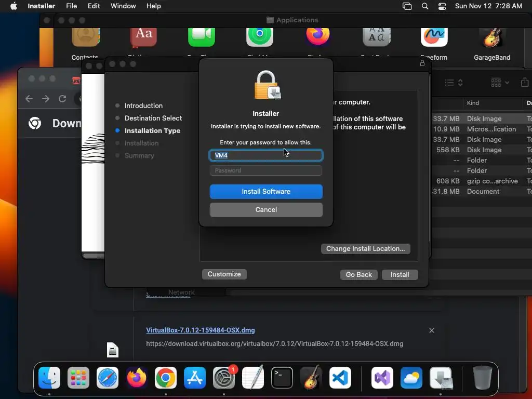Open the Installer menu in menu bar
Screen dimensions: 532x399
[x=42, y=6]
